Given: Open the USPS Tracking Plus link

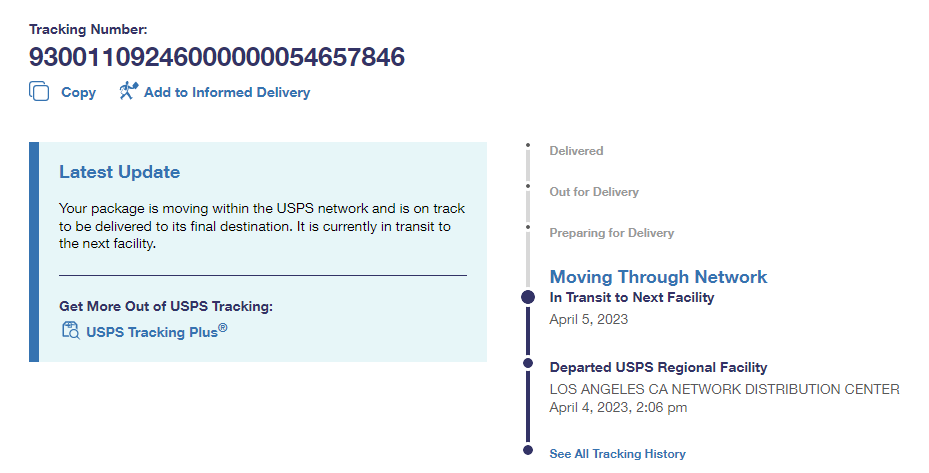Looking at the screenshot, I should tap(157, 332).
